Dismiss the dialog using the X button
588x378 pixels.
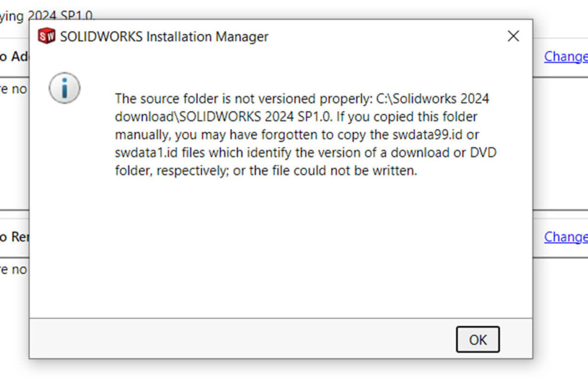point(513,36)
